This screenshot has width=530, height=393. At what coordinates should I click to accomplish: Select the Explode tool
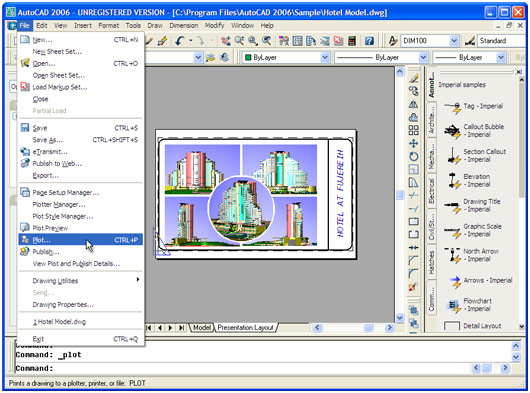(x=414, y=287)
